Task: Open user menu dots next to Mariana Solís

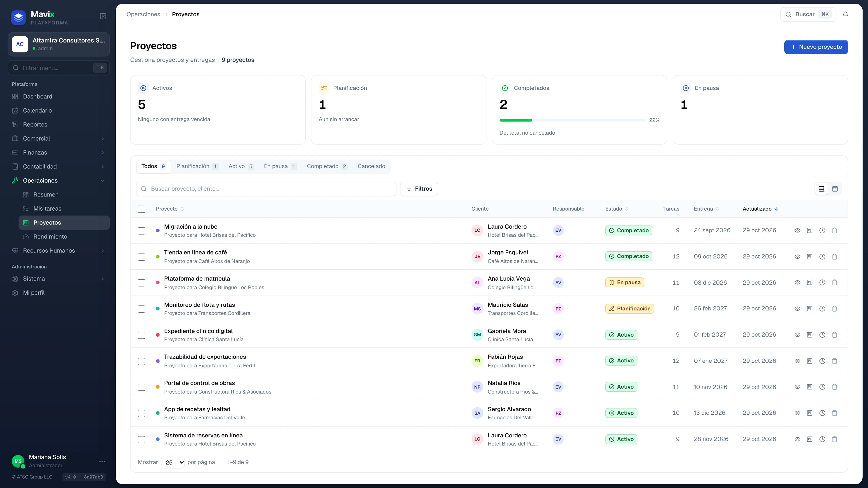Action: 102,461
